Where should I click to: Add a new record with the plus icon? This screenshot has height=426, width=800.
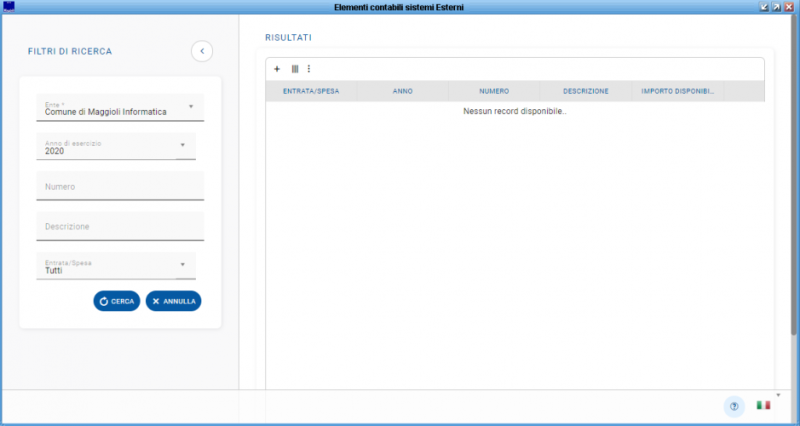tap(277, 69)
